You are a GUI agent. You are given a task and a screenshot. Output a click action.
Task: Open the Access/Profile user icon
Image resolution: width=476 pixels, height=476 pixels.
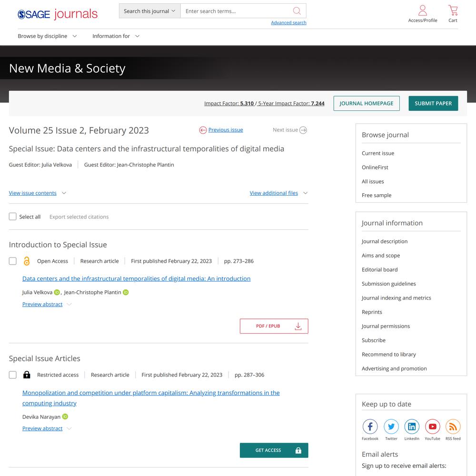(423, 10)
